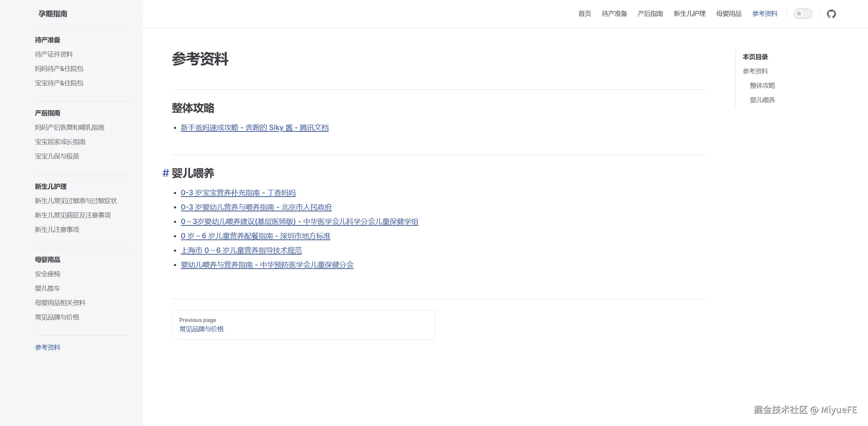This screenshot has height=426, width=868.
Task: Open the 新手爸妈速成攻略 腾讯文档 link
Action: [254, 128]
